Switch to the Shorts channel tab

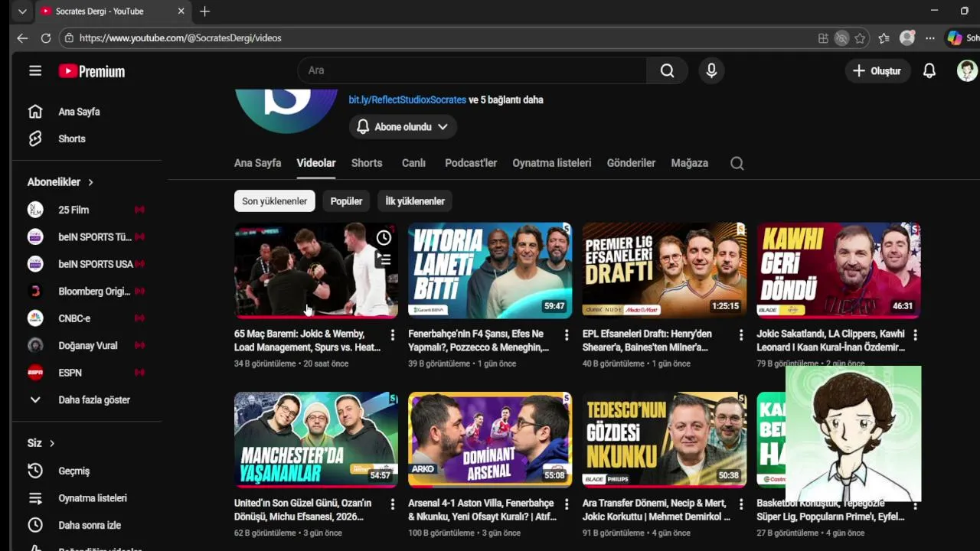pyautogui.click(x=367, y=163)
